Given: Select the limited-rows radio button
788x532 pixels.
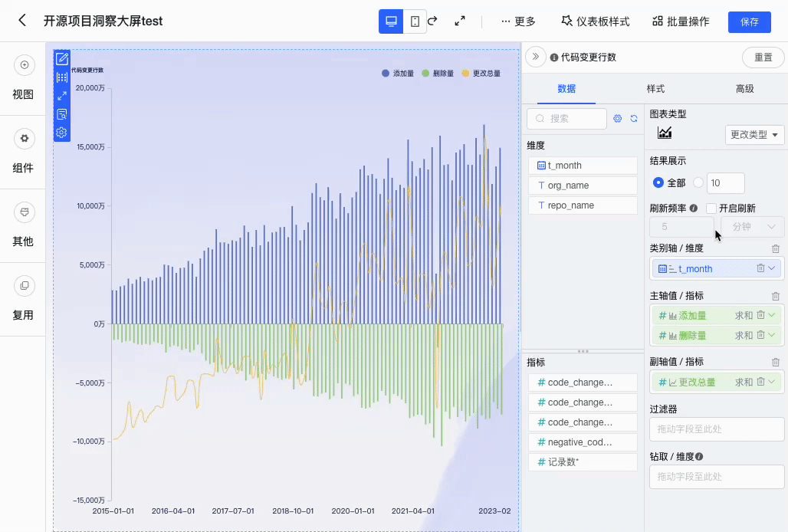Looking at the screenshot, I should coord(698,182).
